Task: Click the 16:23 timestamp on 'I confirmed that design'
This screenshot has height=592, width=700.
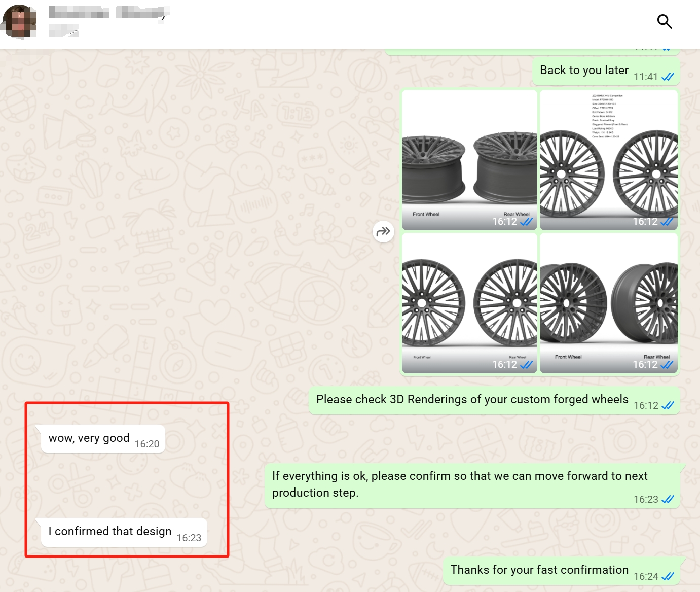Action: click(189, 538)
